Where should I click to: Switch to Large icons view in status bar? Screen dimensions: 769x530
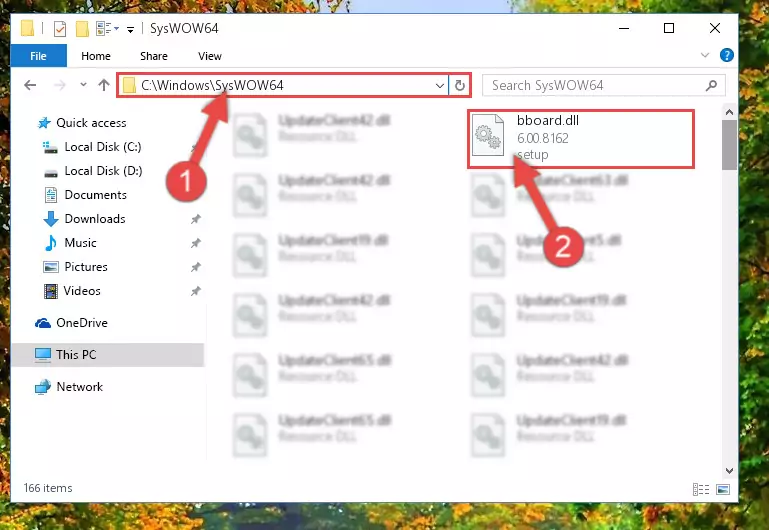[x=723, y=489]
